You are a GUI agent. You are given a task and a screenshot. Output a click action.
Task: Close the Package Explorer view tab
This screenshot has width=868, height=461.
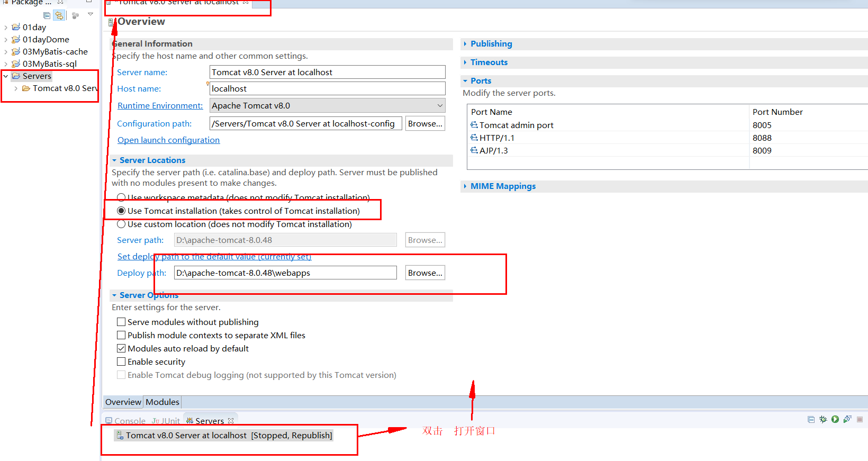click(x=60, y=2)
